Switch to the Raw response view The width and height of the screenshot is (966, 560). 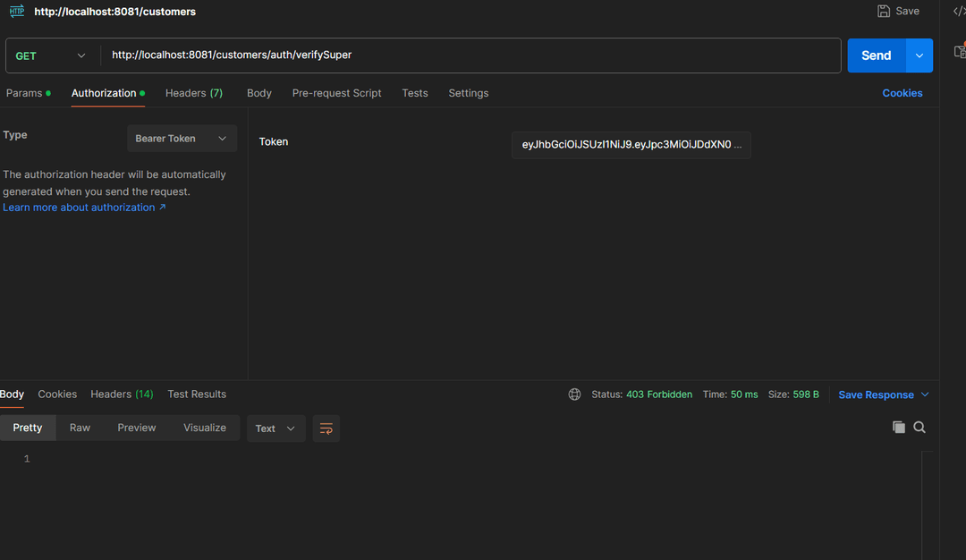click(x=80, y=428)
